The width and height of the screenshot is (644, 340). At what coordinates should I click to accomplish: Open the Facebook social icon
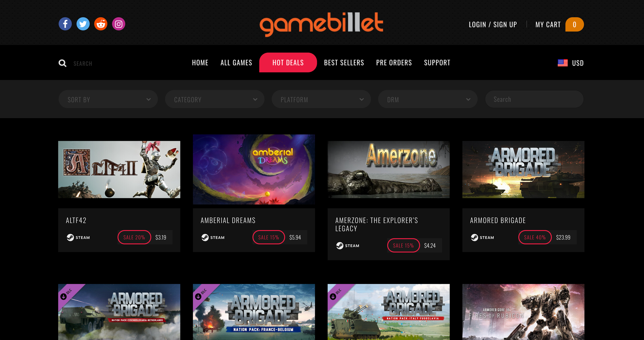[65, 24]
